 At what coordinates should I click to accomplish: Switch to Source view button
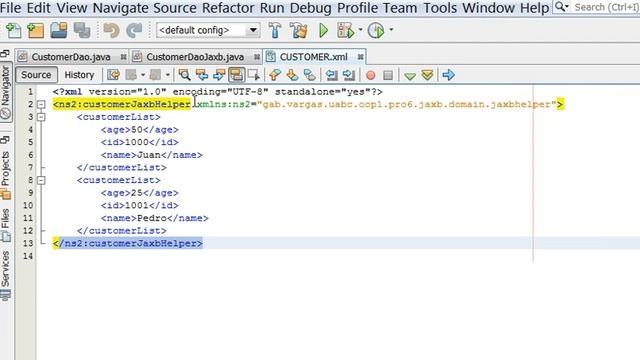tap(36, 75)
